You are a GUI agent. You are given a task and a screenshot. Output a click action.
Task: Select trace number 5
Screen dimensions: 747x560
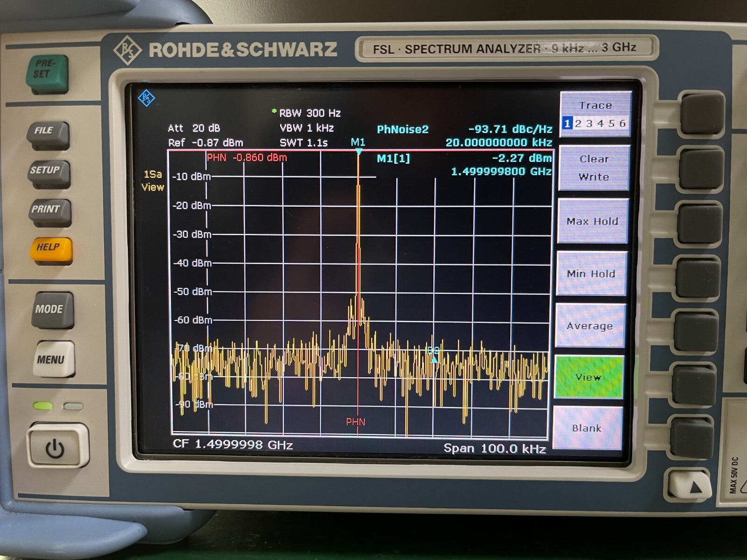[611, 124]
